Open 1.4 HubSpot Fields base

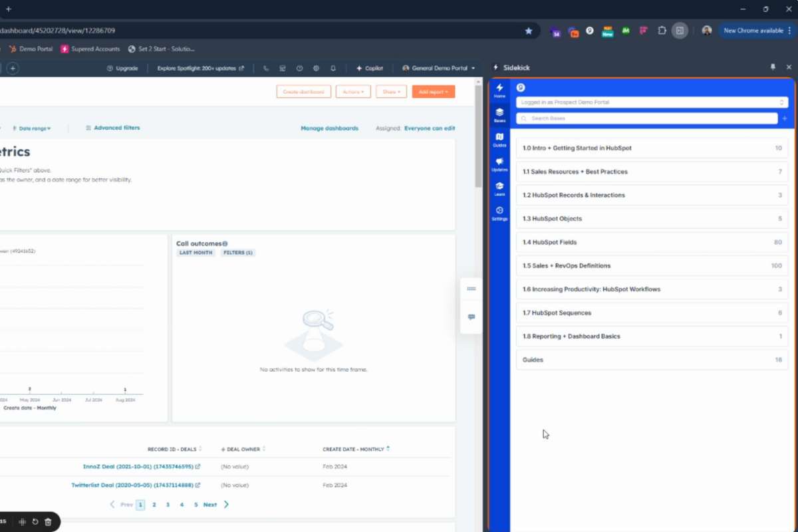pyautogui.click(x=652, y=242)
